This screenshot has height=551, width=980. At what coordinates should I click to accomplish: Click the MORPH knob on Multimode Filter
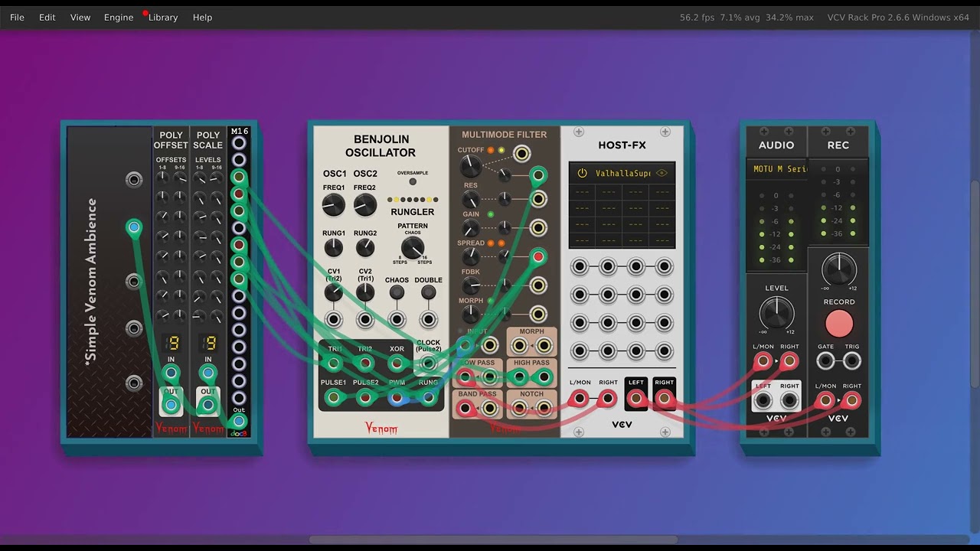(x=471, y=315)
